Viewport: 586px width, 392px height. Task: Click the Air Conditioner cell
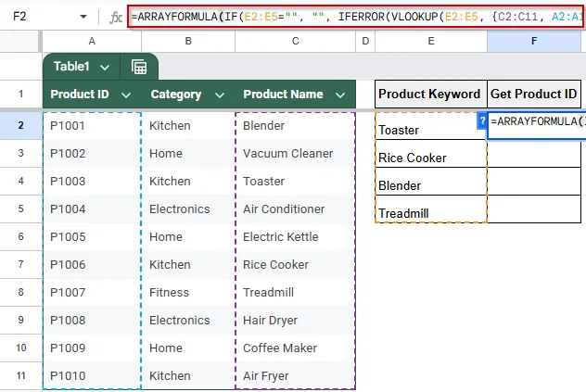click(x=295, y=209)
